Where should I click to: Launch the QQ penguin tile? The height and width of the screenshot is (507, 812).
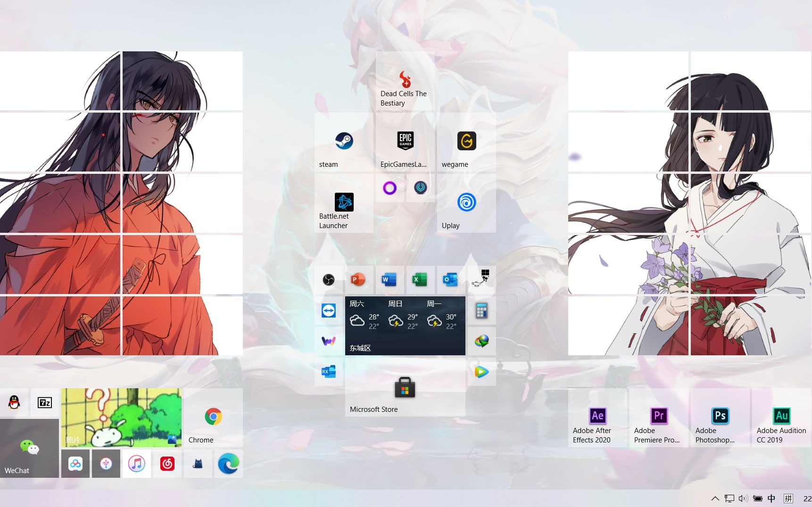point(14,402)
